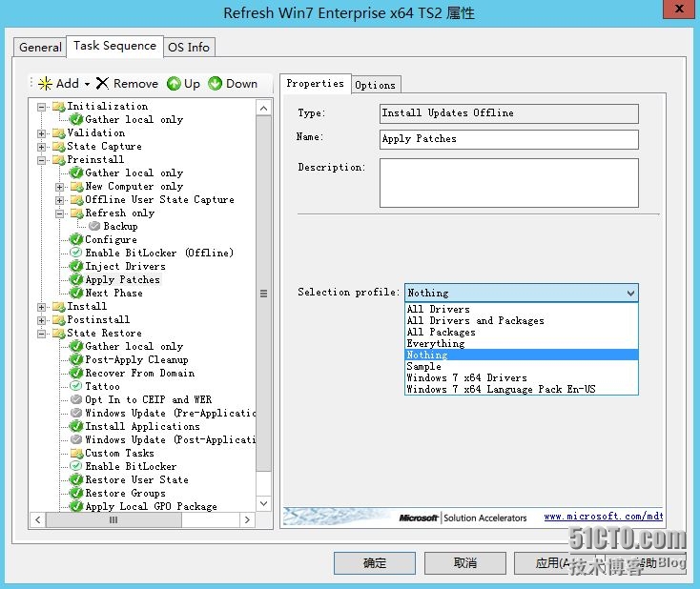Click the grey disabled icon beside Backup
This screenshot has height=589, width=700.
94,226
